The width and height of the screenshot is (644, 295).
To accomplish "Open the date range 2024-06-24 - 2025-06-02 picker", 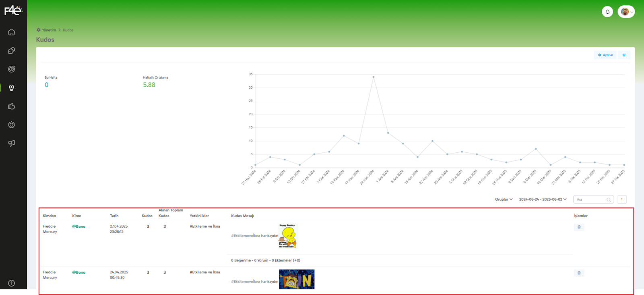I will (543, 199).
